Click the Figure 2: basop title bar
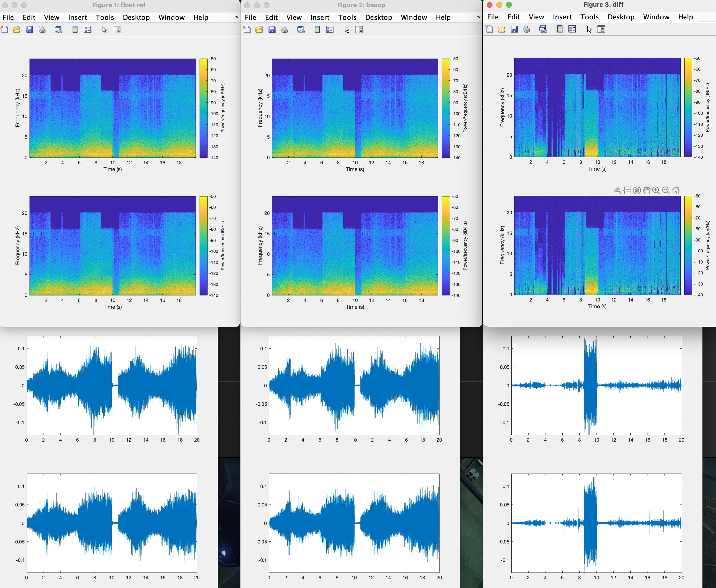 coord(361,5)
